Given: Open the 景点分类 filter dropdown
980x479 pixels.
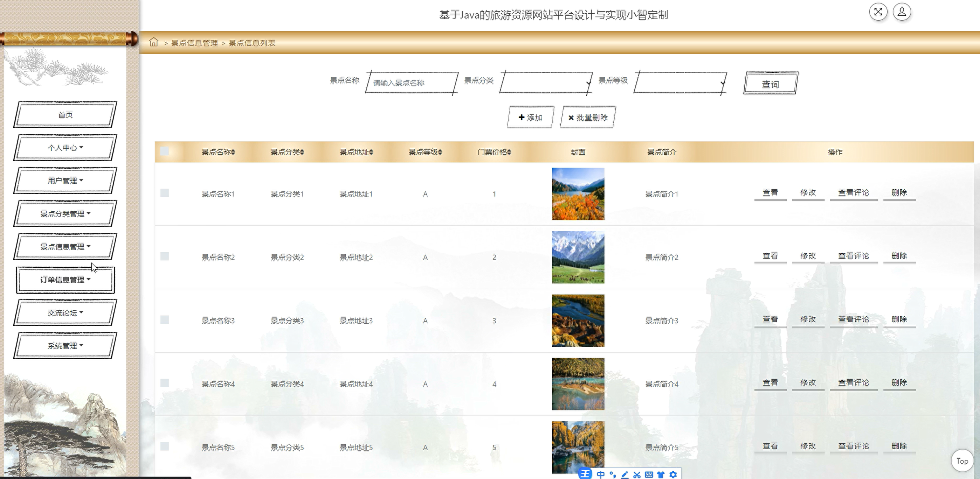Looking at the screenshot, I should pyautogui.click(x=546, y=82).
